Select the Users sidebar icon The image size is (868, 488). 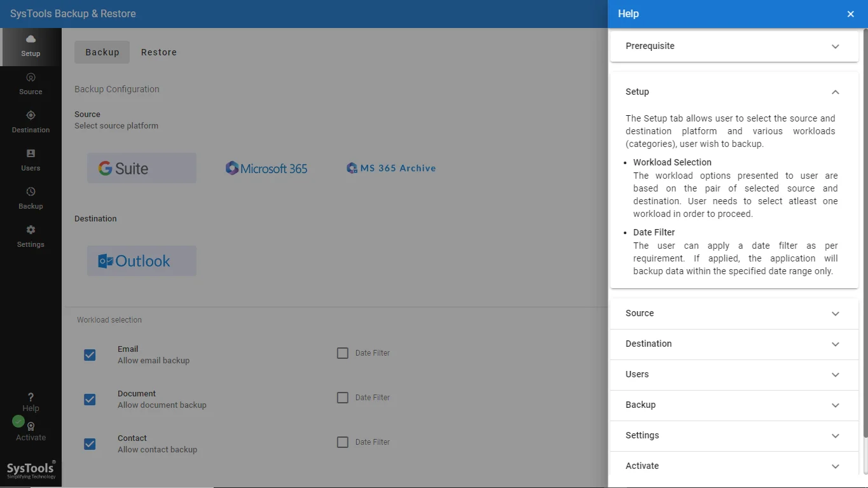[31, 153]
